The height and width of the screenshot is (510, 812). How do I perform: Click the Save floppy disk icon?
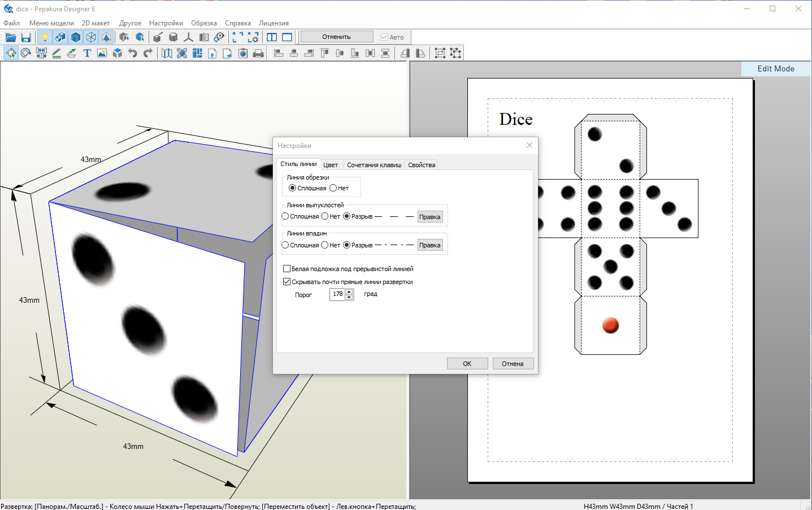[x=26, y=37]
